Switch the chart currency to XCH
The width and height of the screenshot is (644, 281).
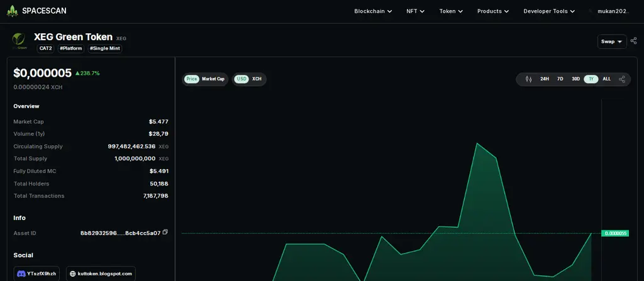tap(257, 79)
